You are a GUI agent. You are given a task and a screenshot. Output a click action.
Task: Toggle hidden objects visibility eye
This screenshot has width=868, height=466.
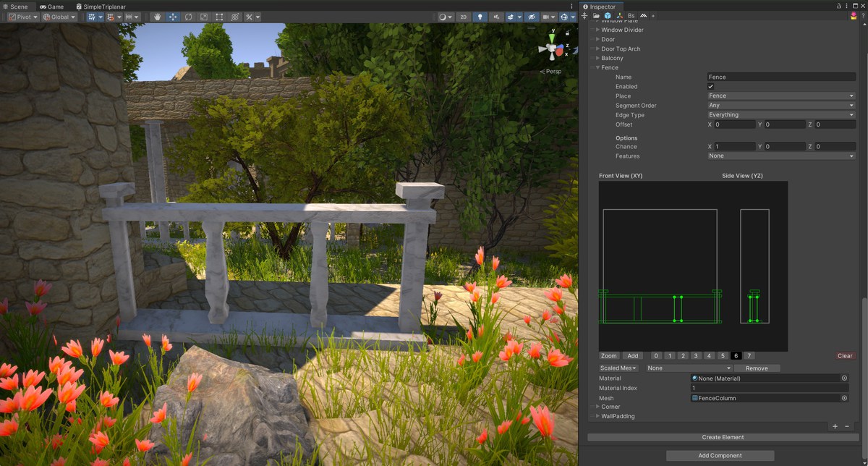pyautogui.click(x=531, y=17)
